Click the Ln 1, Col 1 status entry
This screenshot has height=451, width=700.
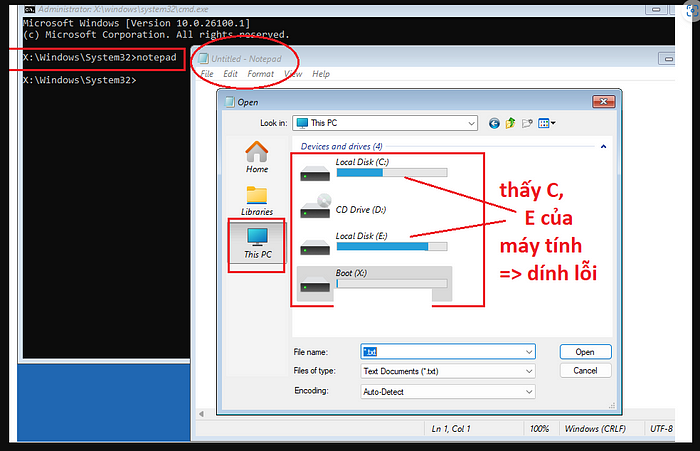tap(451, 429)
